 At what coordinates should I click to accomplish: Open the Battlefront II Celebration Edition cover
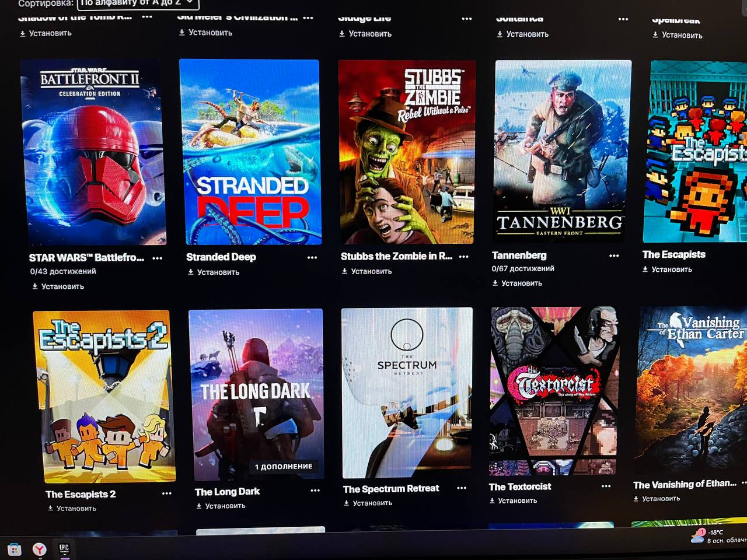coord(93,152)
